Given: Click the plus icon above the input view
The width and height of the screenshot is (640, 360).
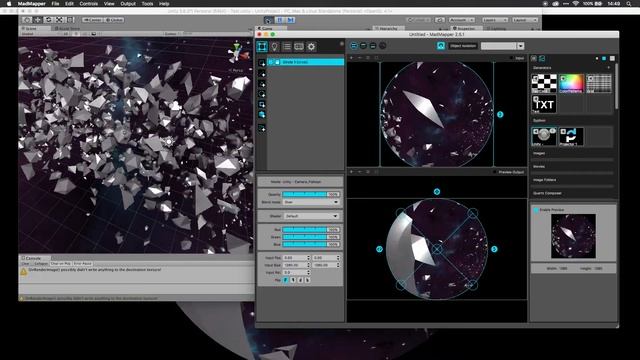Looking at the screenshot, I should (x=351, y=58).
